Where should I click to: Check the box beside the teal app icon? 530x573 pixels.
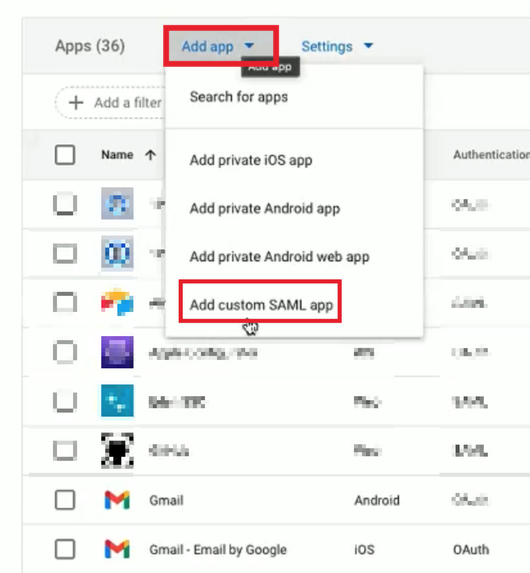coord(65,401)
